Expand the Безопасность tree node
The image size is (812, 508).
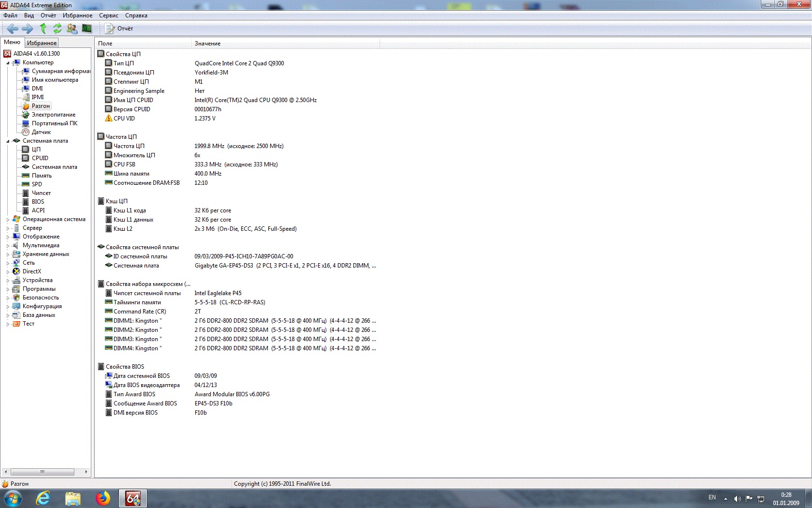(x=8, y=298)
